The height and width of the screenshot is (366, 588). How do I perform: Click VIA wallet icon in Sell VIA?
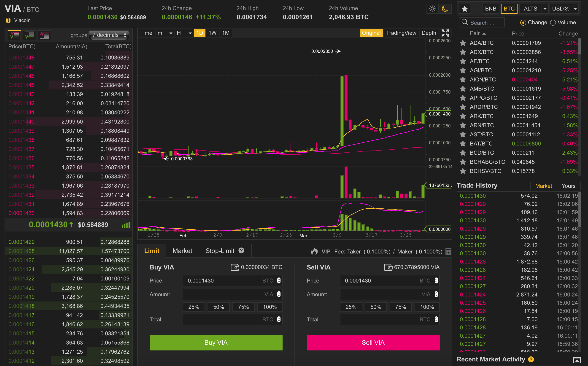point(388,267)
